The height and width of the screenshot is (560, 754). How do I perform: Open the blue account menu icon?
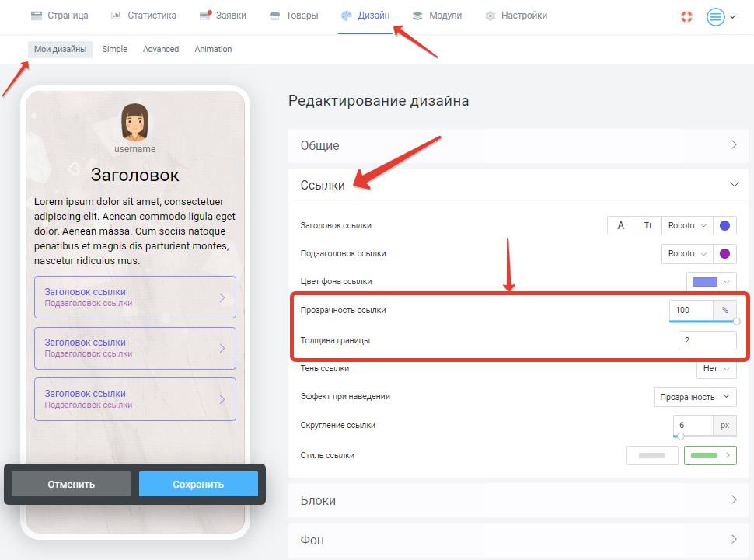pyautogui.click(x=716, y=17)
